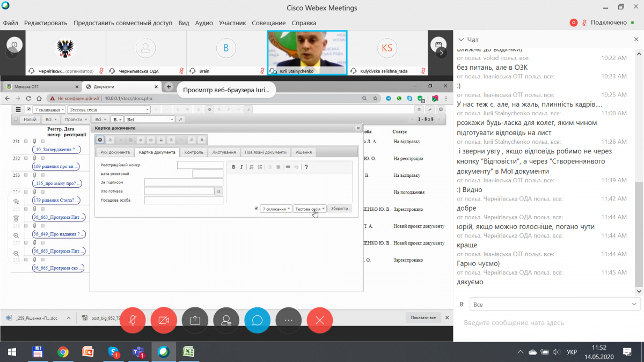Collapse the Чат panel chevron
This screenshot has height=362, width=644.
tap(460, 40)
